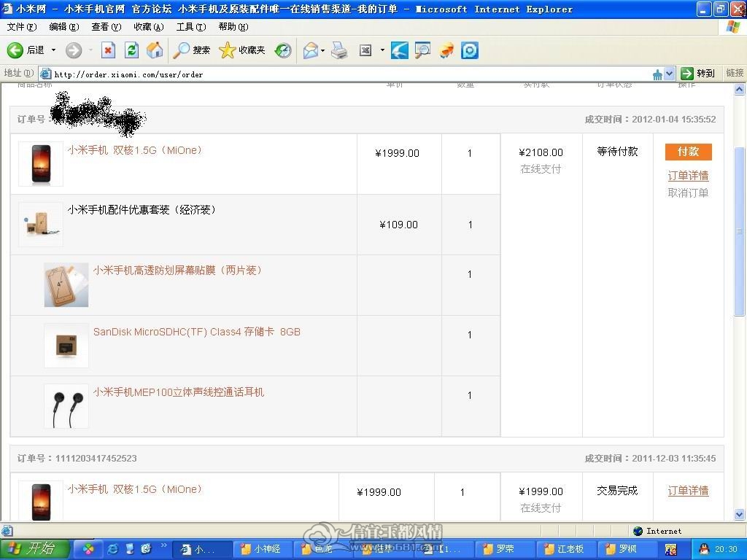
Task: Expand dropdown arrow next to edit icon
Action: click(x=382, y=50)
